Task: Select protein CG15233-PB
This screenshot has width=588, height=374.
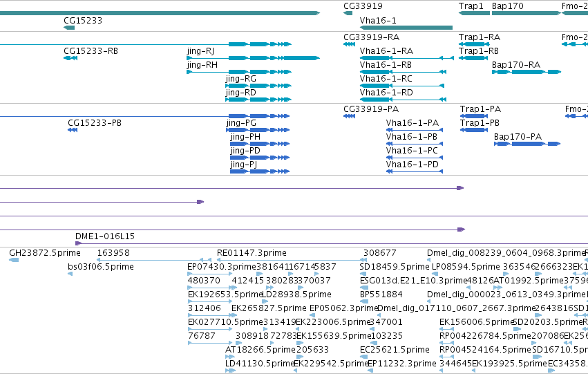Action: coord(95,123)
